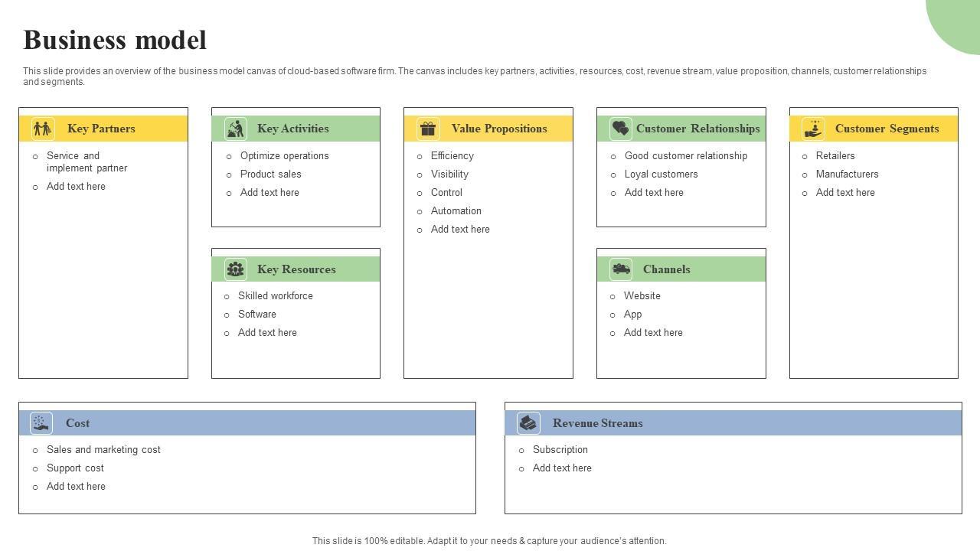The height and width of the screenshot is (551, 980).
Task: Select the Cost icon
Action: point(41,422)
